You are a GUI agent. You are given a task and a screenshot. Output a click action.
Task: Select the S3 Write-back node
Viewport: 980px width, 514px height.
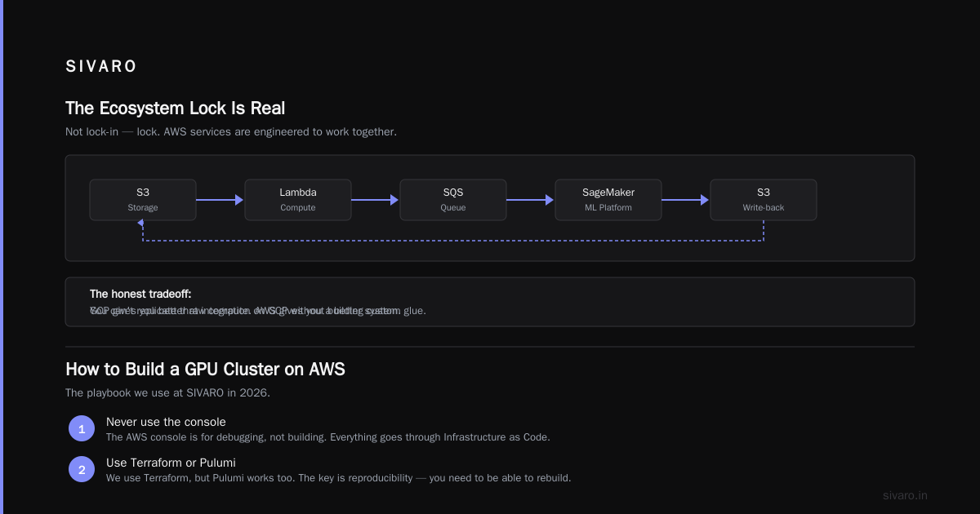coord(764,200)
